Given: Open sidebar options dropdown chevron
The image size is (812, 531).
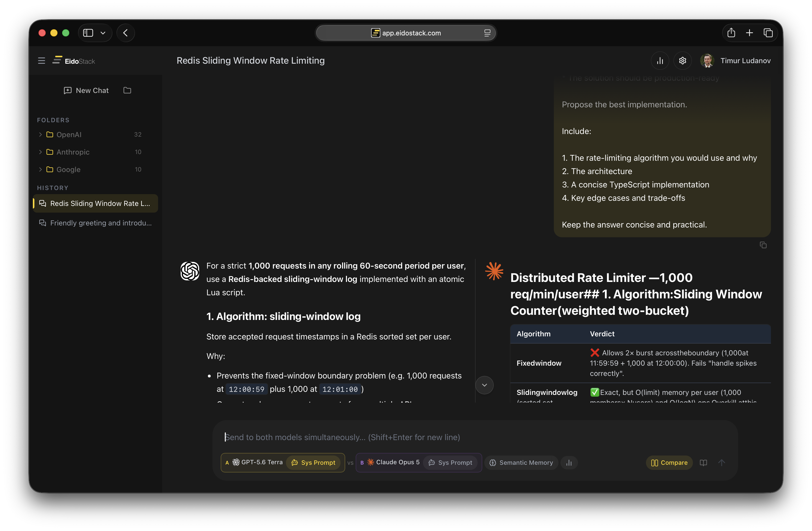Looking at the screenshot, I should coord(103,33).
